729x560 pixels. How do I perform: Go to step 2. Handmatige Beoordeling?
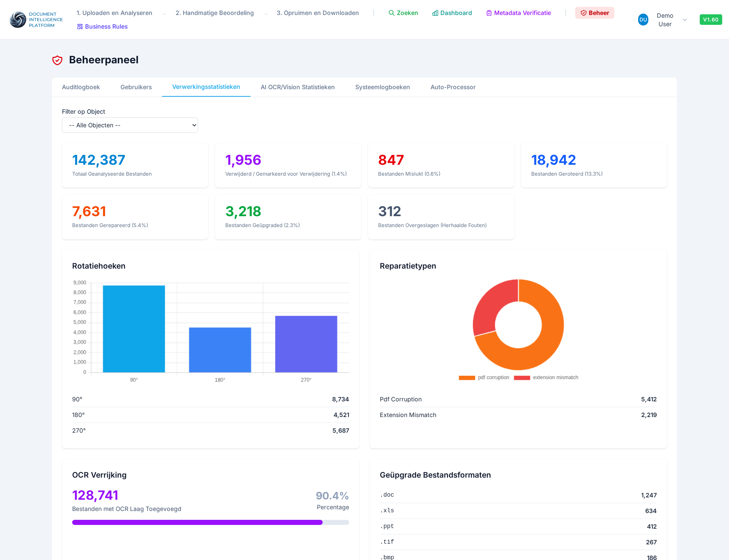[x=215, y=13]
